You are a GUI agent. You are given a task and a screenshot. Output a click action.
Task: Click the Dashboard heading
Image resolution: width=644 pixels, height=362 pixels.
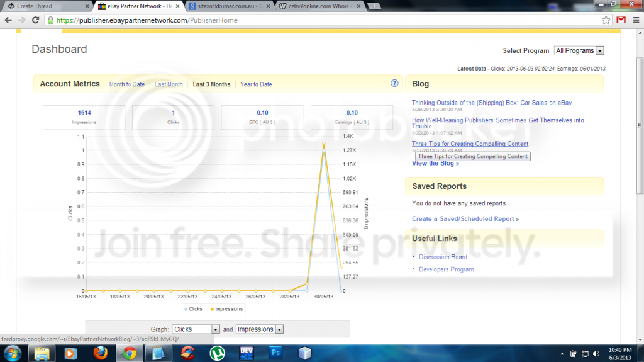(x=59, y=49)
